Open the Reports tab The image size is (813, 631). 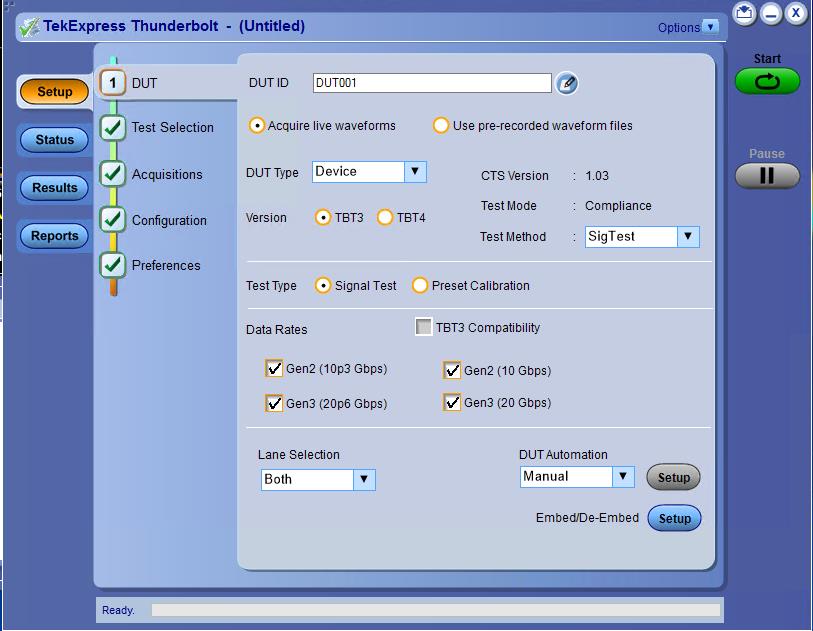coord(55,236)
